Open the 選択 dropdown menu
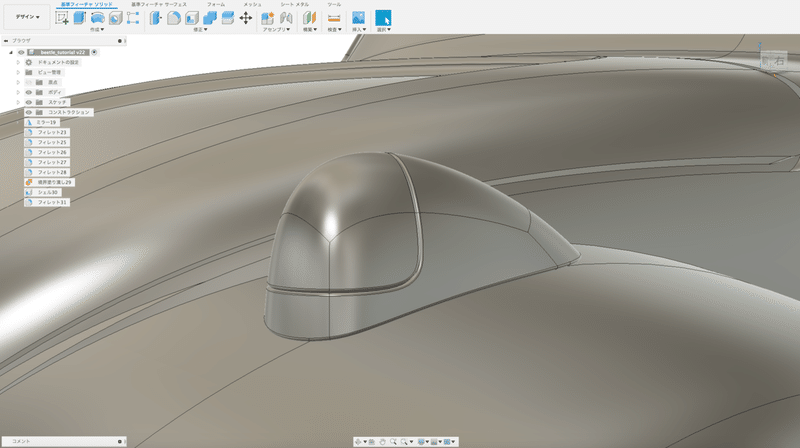This screenshot has width=800, height=448. point(384,30)
